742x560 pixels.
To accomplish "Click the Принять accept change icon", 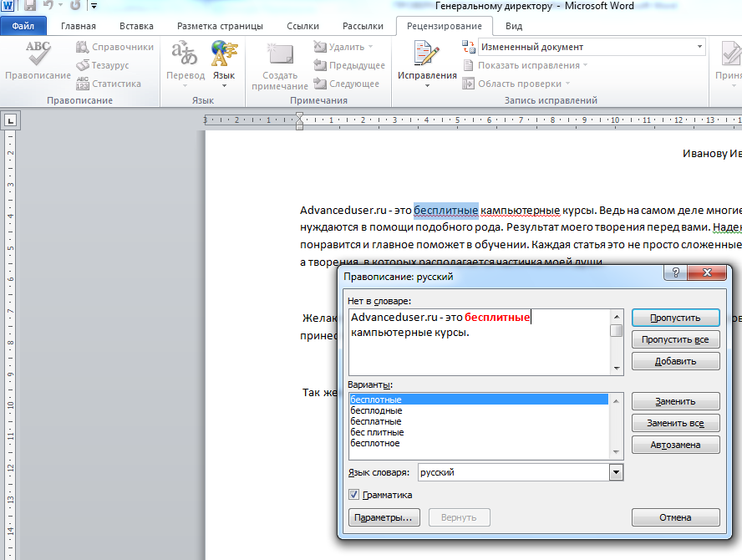I will point(731,54).
